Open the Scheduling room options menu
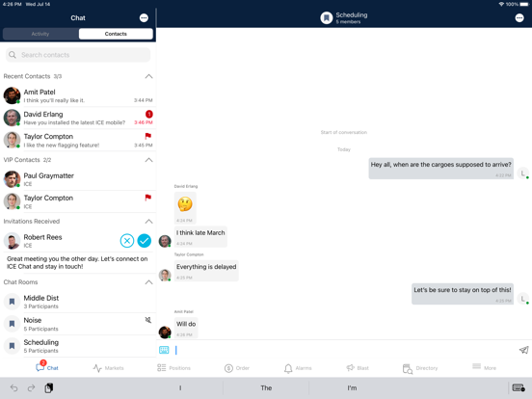This screenshot has height=399, width=532. (519, 18)
